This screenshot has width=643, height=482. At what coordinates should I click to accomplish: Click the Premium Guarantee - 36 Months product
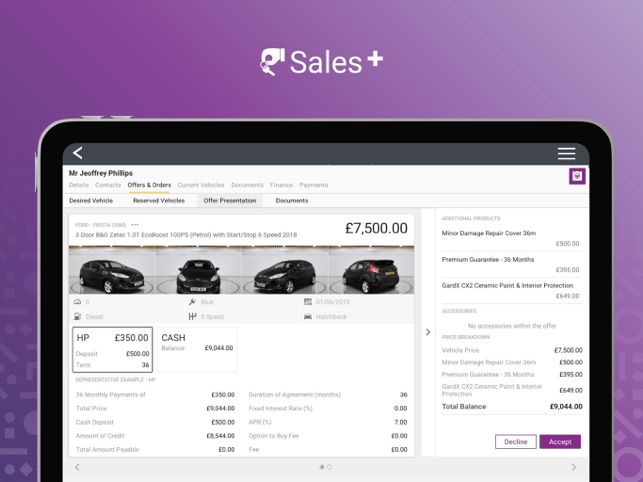(x=511, y=264)
